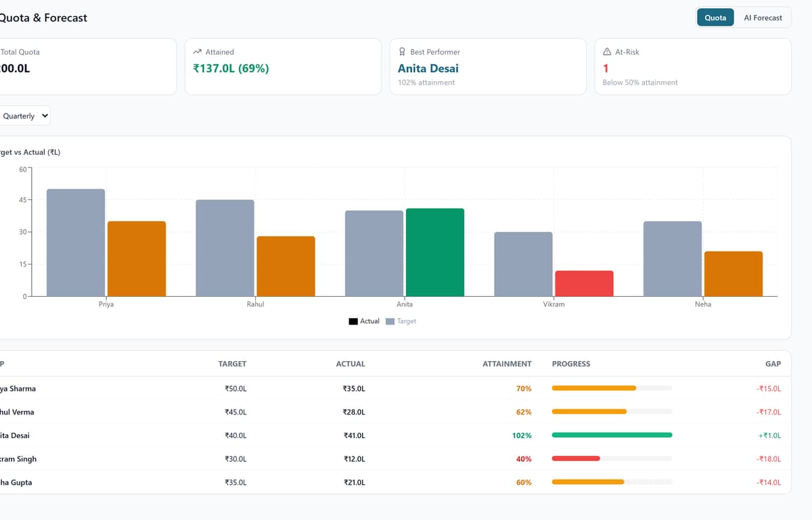The height and width of the screenshot is (520, 812).
Task: Click the At-Risk count value 1
Action: tap(606, 68)
